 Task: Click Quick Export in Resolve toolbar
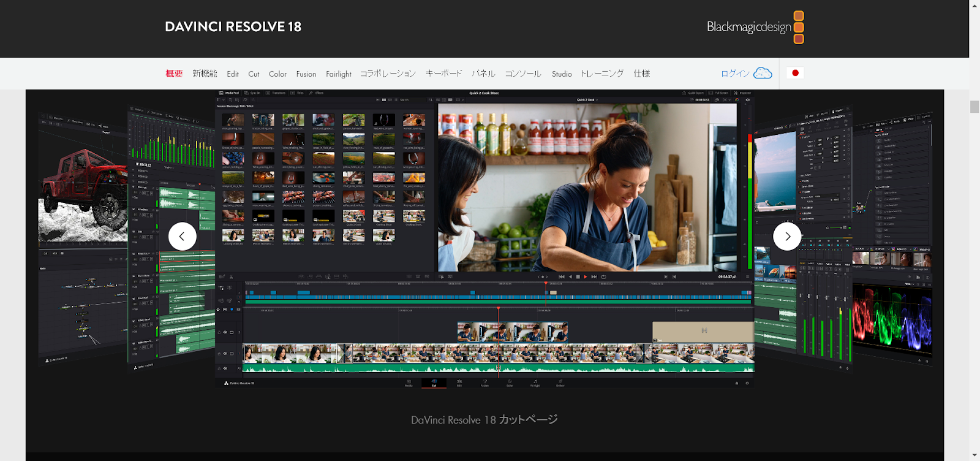(693, 93)
